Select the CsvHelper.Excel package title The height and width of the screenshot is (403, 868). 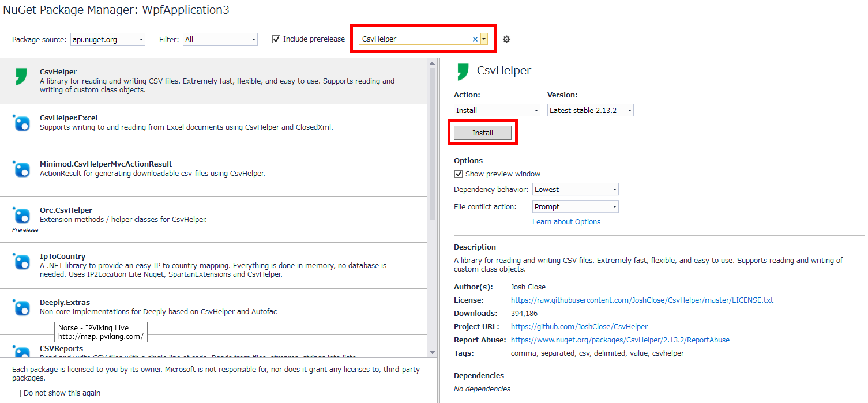click(x=69, y=118)
